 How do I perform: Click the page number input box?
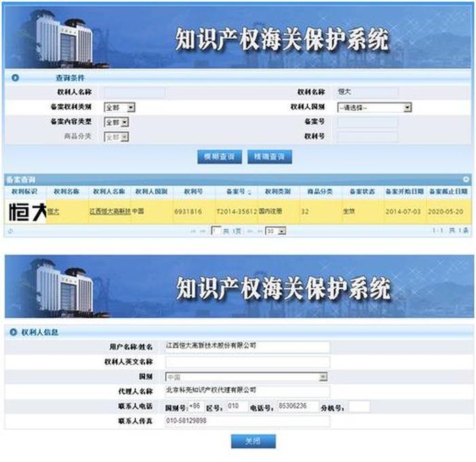click(216, 231)
